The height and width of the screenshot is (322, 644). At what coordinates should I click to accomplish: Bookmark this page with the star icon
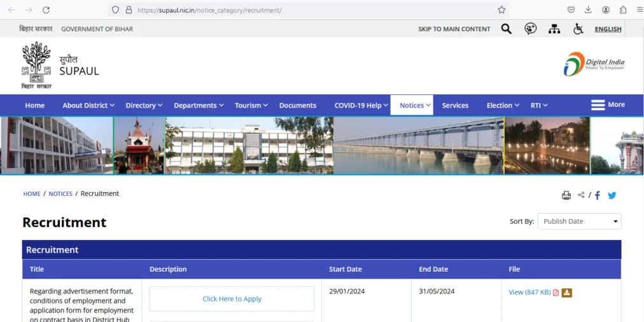pos(501,10)
